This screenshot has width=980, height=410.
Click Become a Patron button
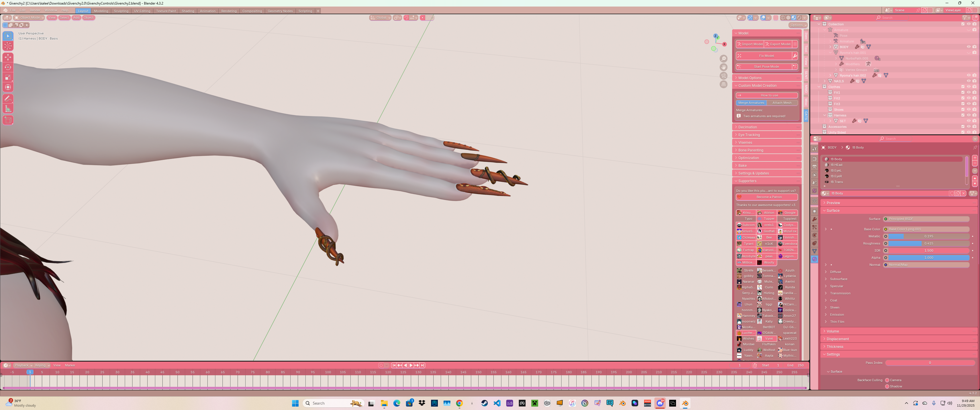tap(767, 197)
